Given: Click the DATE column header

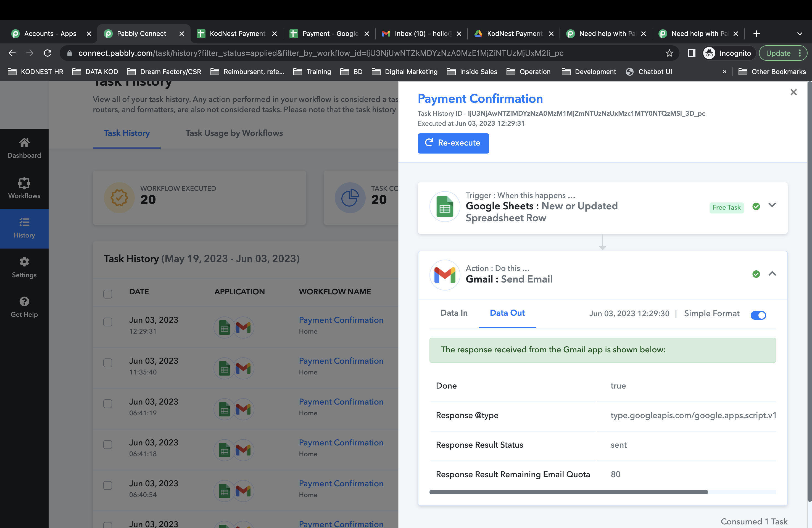Looking at the screenshot, I should (139, 292).
